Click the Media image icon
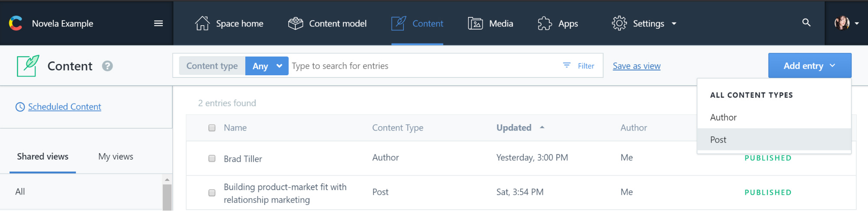The width and height of the screenshot is (868, 211). coord(475,23)
